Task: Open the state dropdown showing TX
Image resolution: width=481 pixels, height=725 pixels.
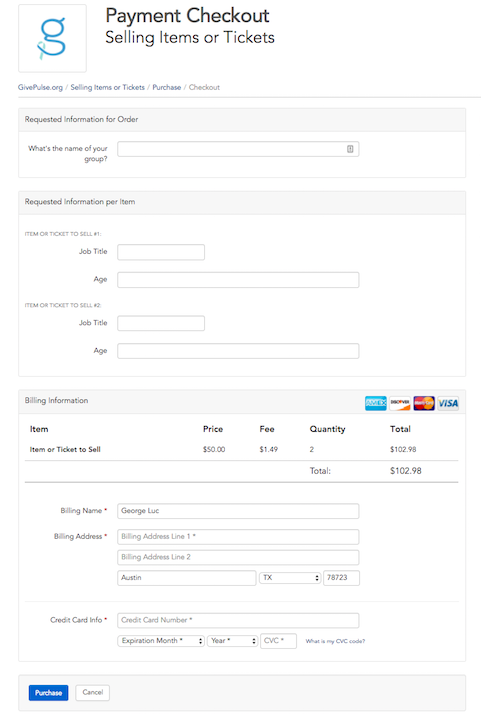Action: [290, 578]
